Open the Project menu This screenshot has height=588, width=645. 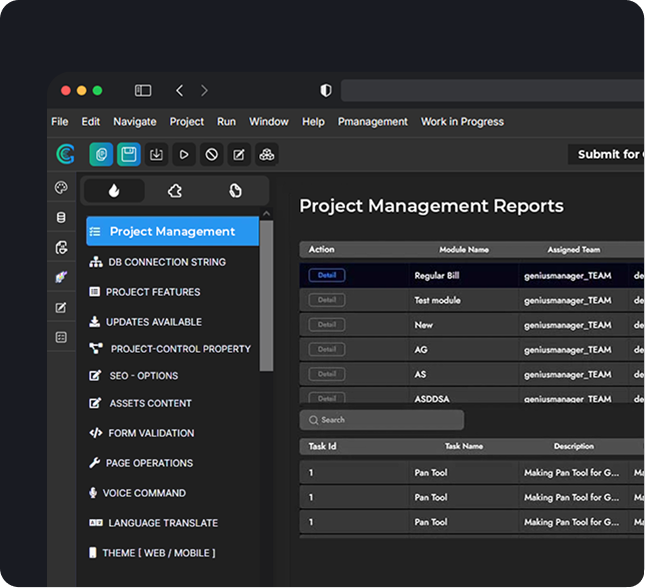[x=187, y=122]
